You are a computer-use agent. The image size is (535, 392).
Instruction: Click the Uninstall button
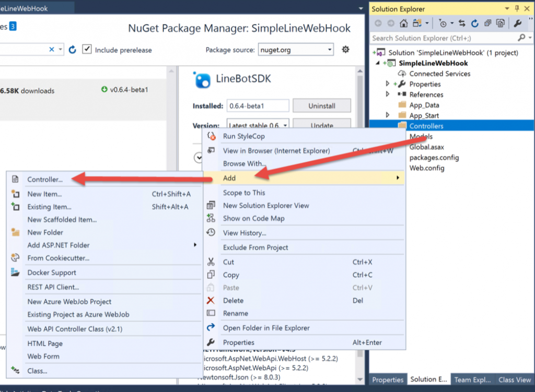(x=322, y=105)
